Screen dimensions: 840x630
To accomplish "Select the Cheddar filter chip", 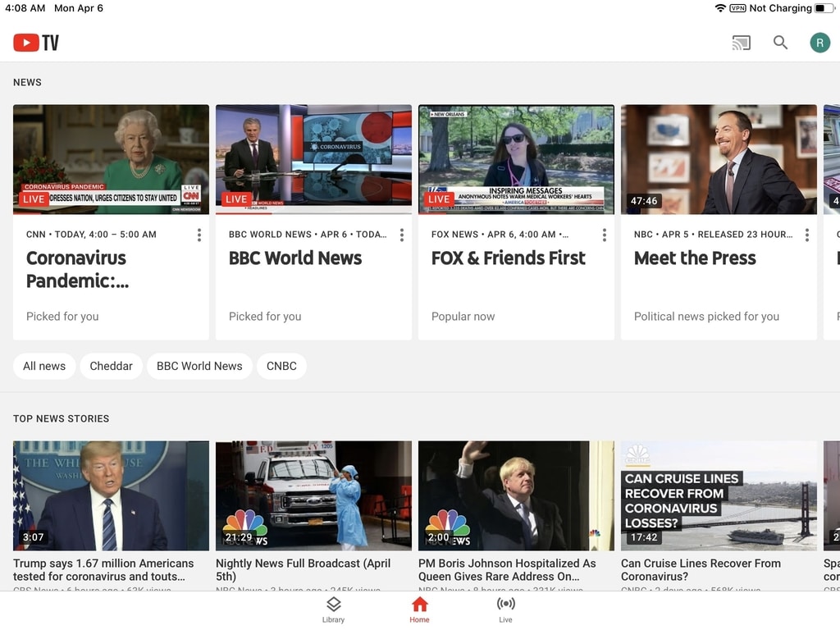I will [111, 366].
